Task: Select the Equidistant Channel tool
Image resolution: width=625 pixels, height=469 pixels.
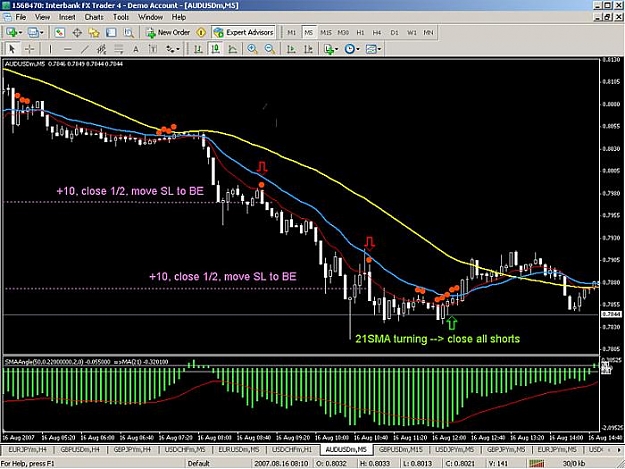Action: [x=102, y=49]
